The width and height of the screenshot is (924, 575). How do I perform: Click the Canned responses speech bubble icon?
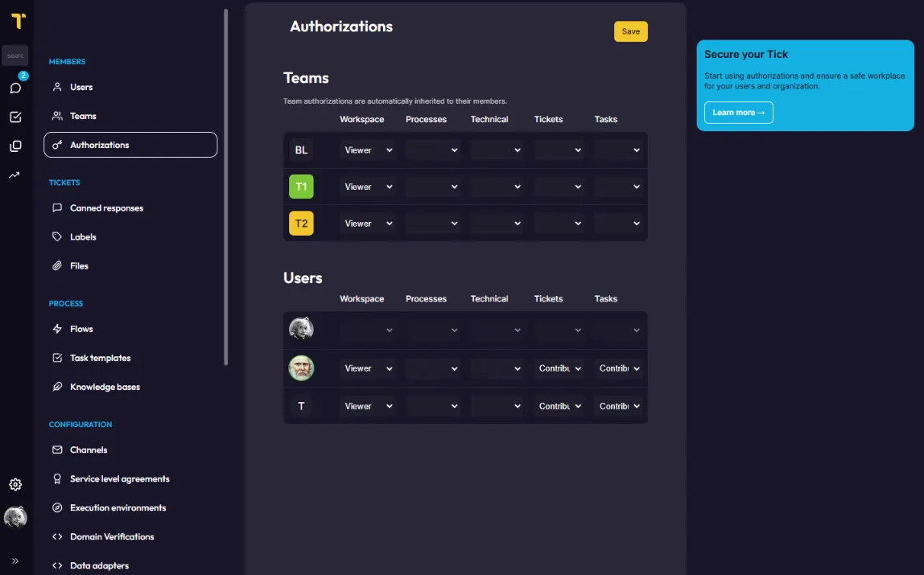tap(57, 207)
